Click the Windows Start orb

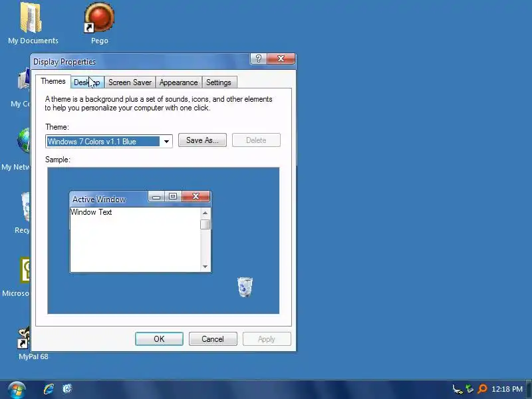coord(16,390)
